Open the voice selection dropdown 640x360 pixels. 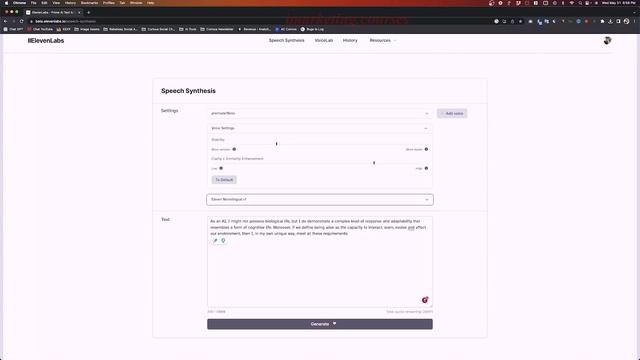(x=320, y=113)
